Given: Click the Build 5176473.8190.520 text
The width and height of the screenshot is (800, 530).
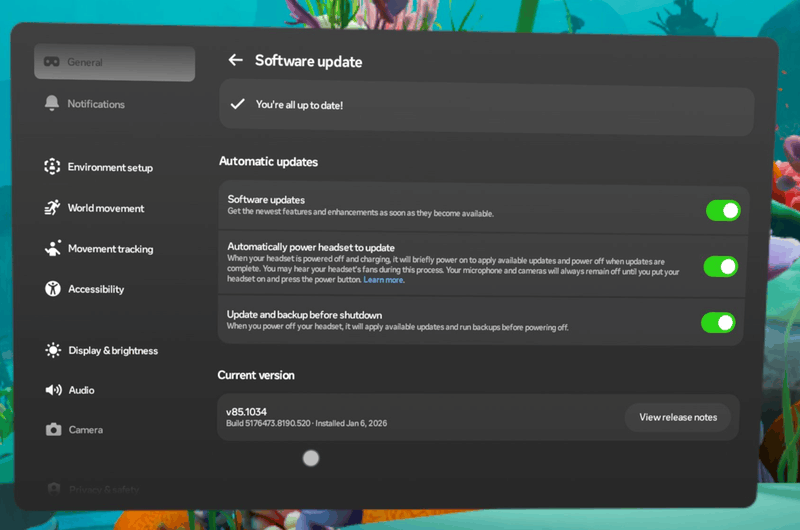Looking at the screenshot, I should coord(268,423).
